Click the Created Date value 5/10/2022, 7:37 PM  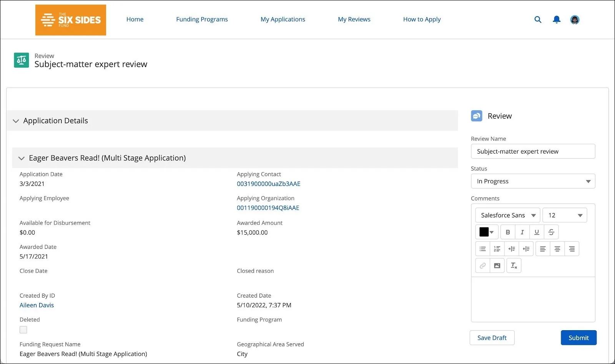pyautogui.click(x=264, y=305)
